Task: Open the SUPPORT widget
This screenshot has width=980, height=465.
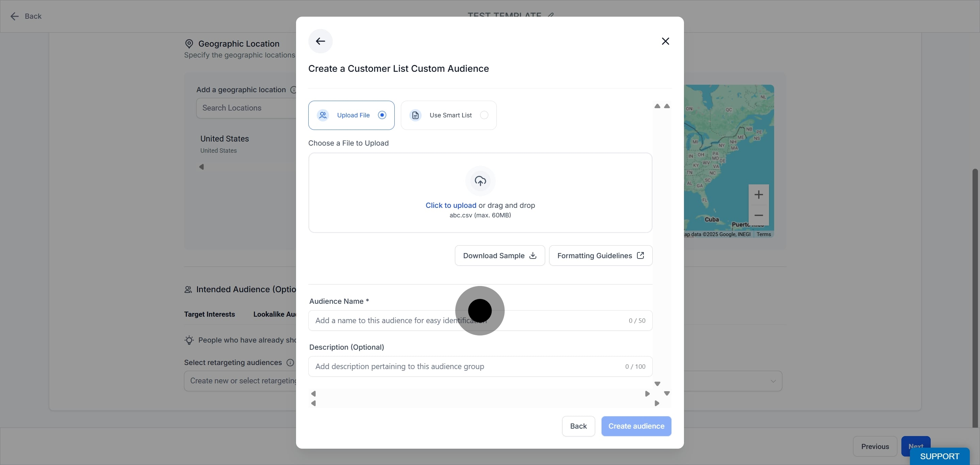Action: coord(939,456)
